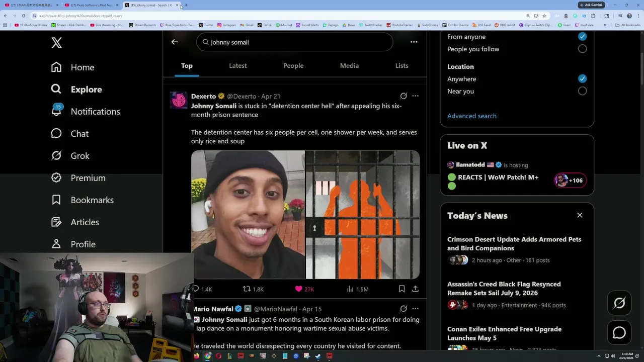The image size is (644, 362).
Task: Repost Dexerto post with 1.8K reposts
Action: [x=253, y=289]
